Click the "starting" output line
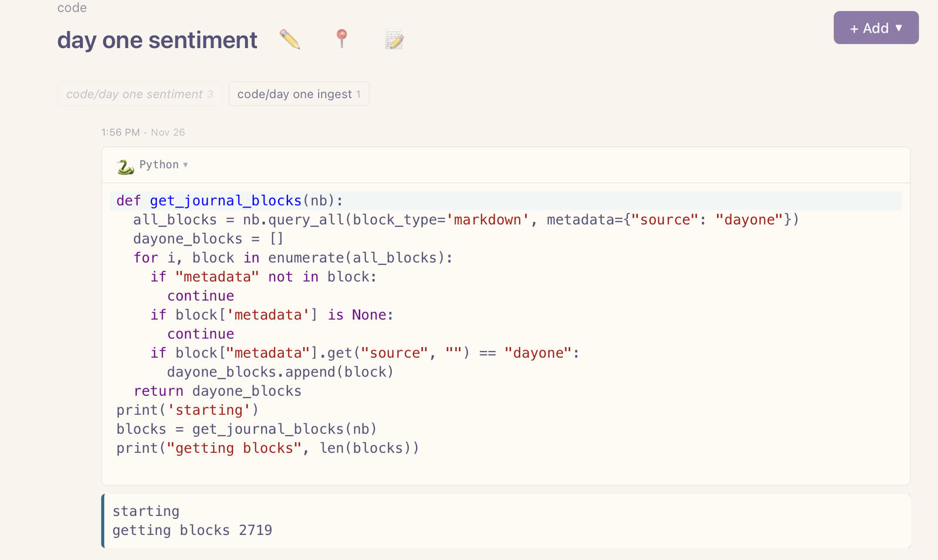The width and height of the screenshot is (938, 560). (x=146, y=511)
